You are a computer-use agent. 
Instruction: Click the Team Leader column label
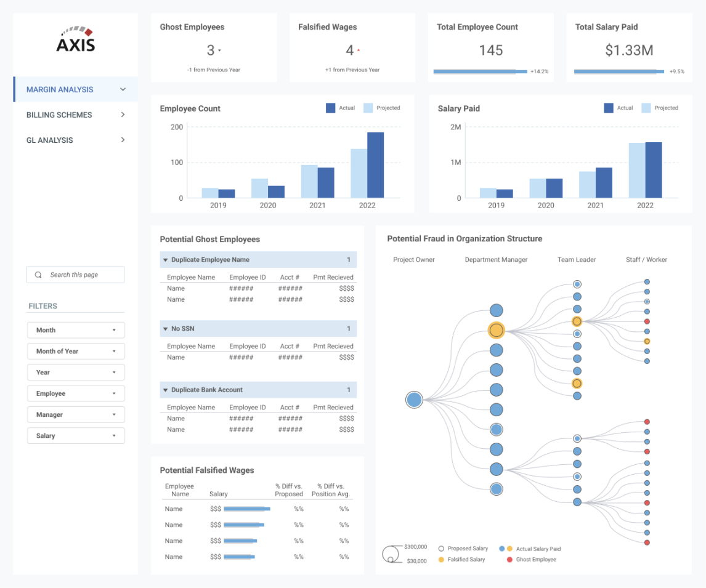pyautogui.click(x=577, y=260)
